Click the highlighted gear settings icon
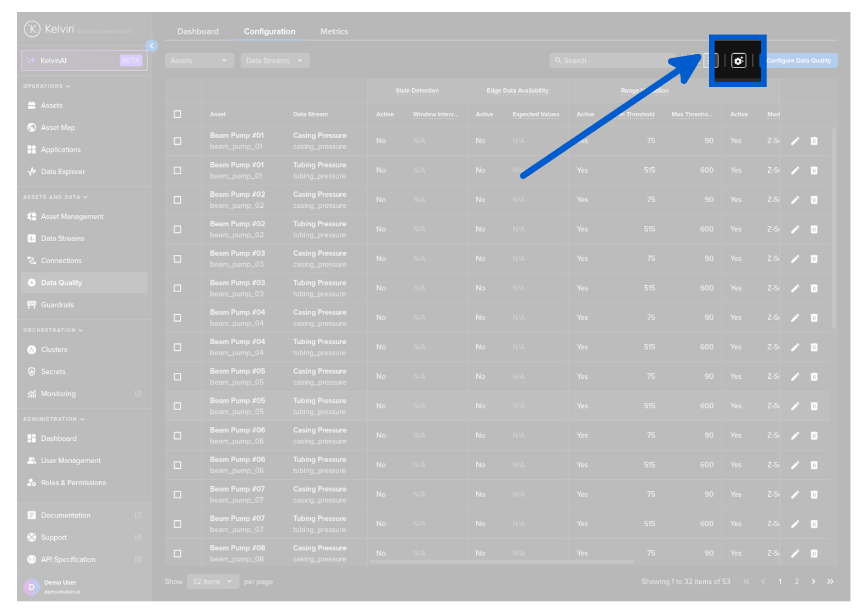 tap(738, 61)
